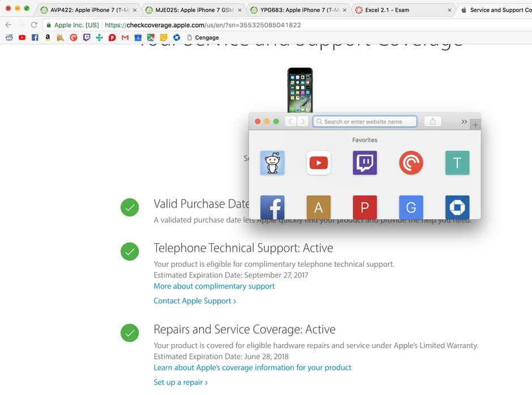The width and height of the screenshot is (532, 395).
Task: Click the Safari back button
Action: [291, 122]
